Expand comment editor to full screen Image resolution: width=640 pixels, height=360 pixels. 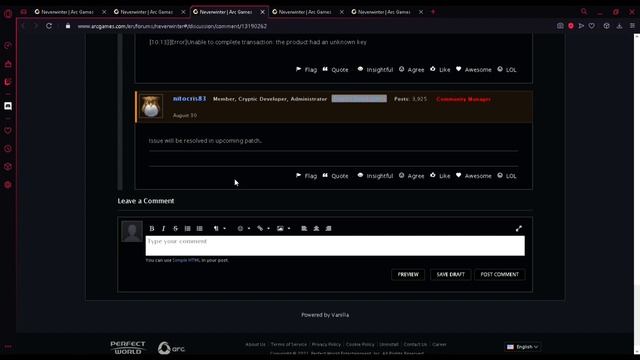[x=518, y=229]
